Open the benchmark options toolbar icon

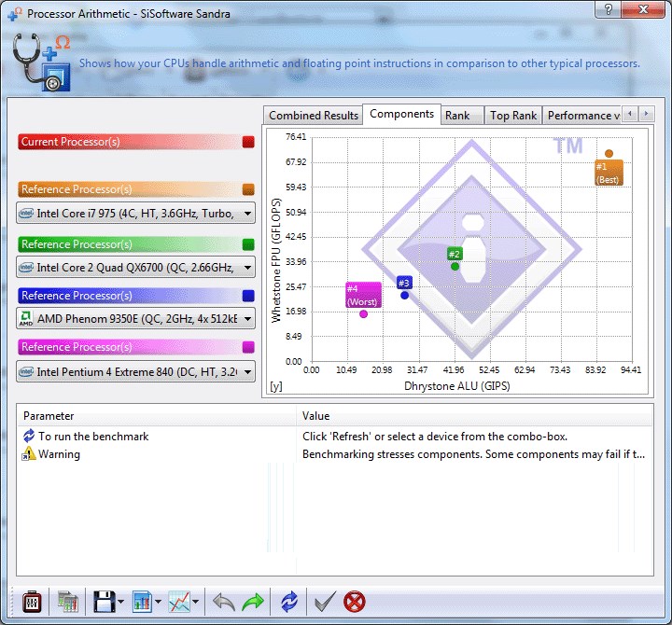point(32,602)
